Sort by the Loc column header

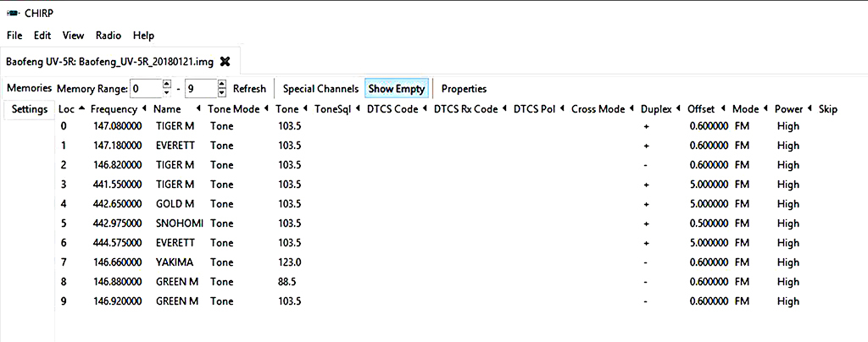72,109
